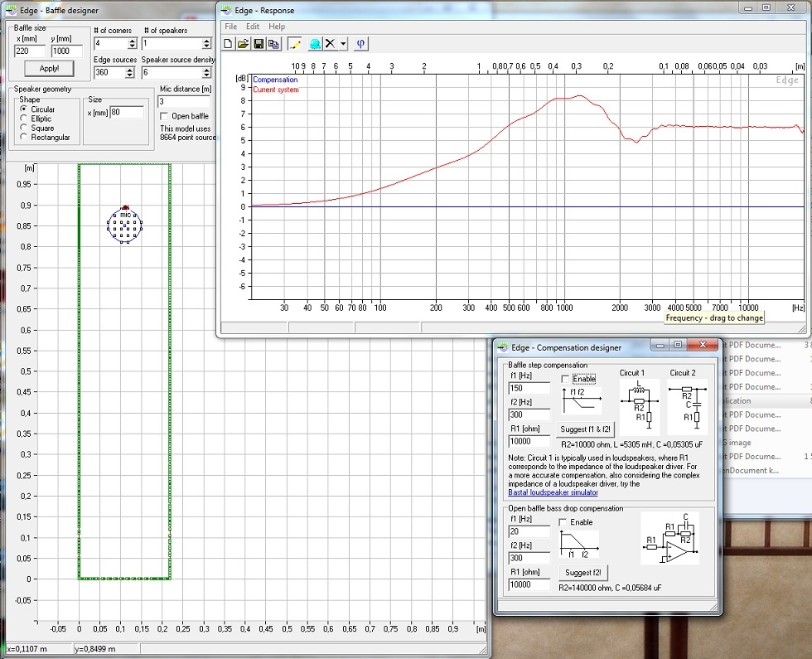Increase the number of corners spinner
This screenshot has height=659, width=812.
click(130, 40)
